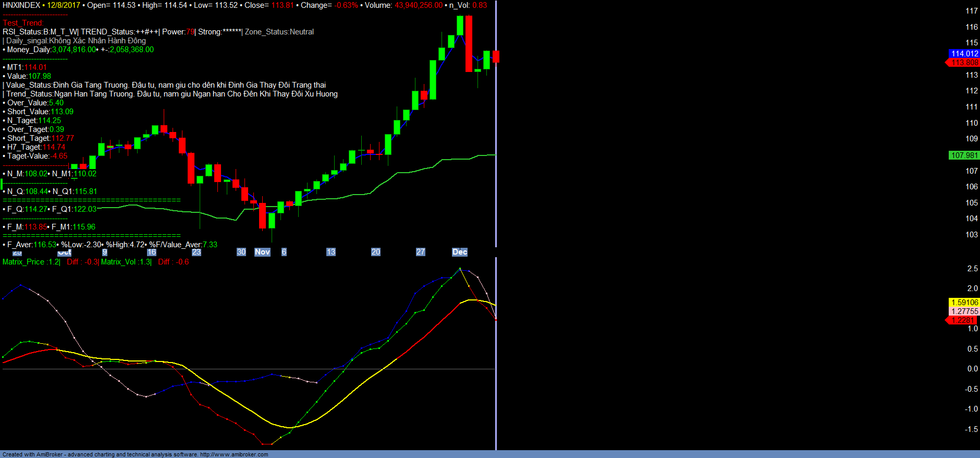
Task: Click the 27 date marker on axis
Action: [x=420, y=252]
